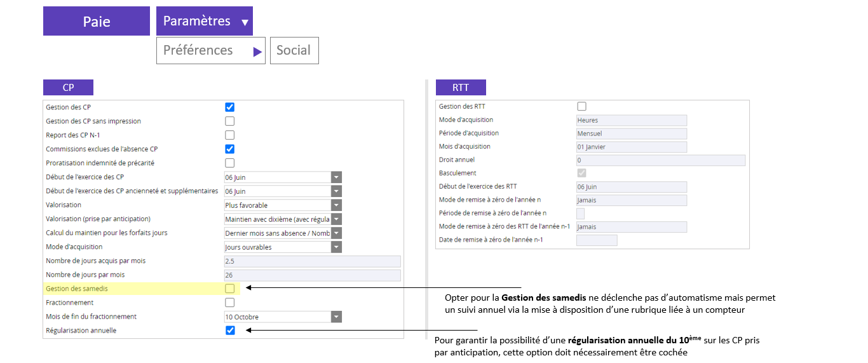Check Proratisation indemnité de précarité
The height and width of the screenshot is (363, 868).
coord(230,163)
